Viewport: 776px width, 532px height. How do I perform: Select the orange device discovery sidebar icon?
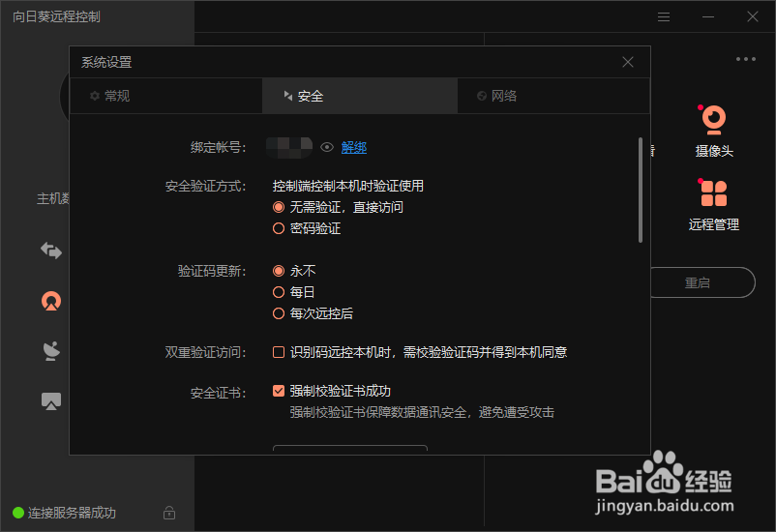51,301
